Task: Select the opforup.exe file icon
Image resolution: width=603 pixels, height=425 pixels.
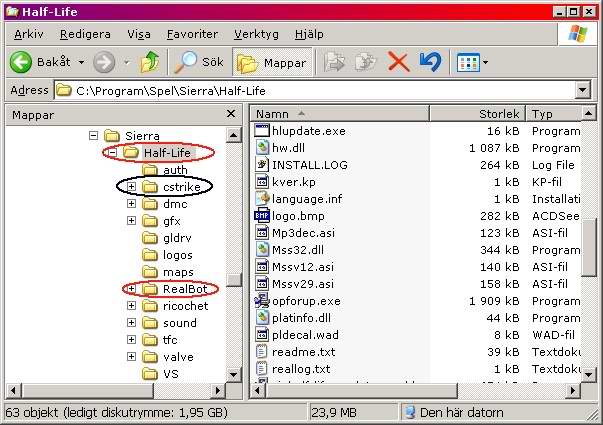Action: 262,300
